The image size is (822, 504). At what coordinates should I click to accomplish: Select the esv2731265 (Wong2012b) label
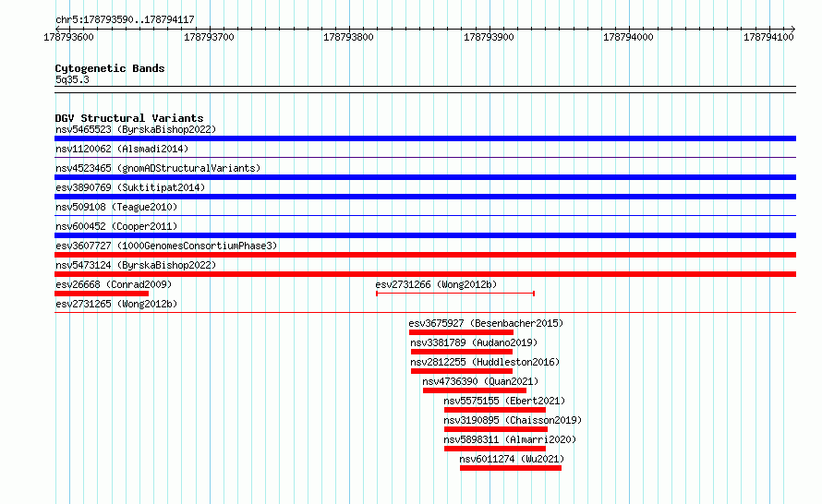[x=116, y=304]
